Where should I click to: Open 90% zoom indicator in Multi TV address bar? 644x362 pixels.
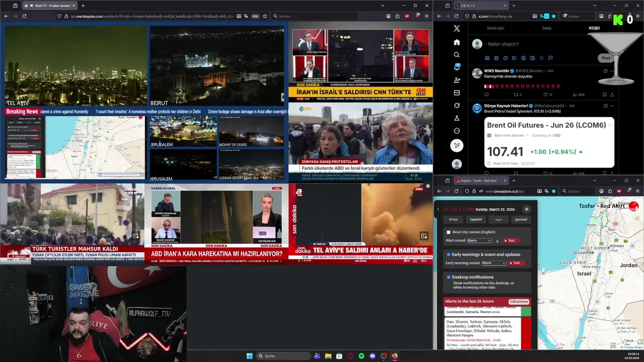255,16
